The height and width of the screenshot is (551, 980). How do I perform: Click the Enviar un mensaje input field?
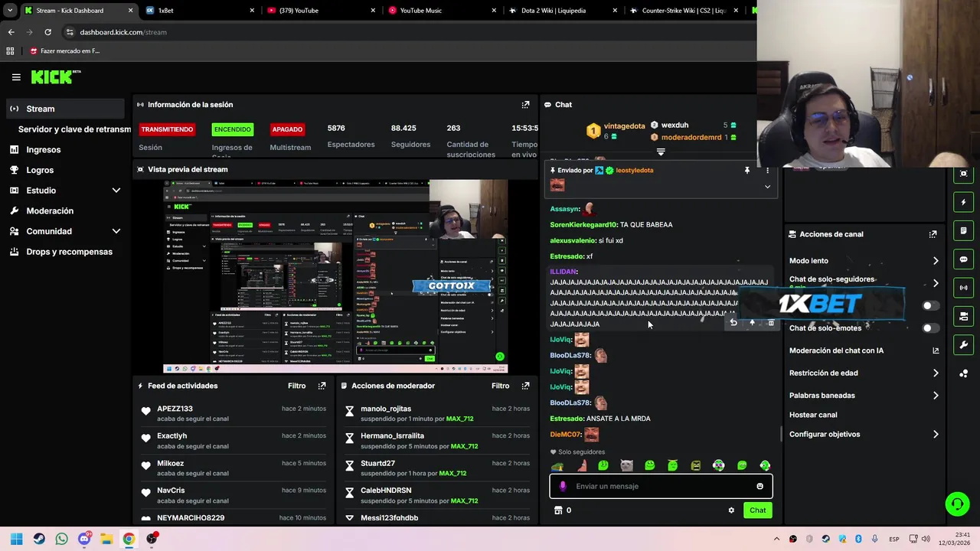[x=661, y=486]
